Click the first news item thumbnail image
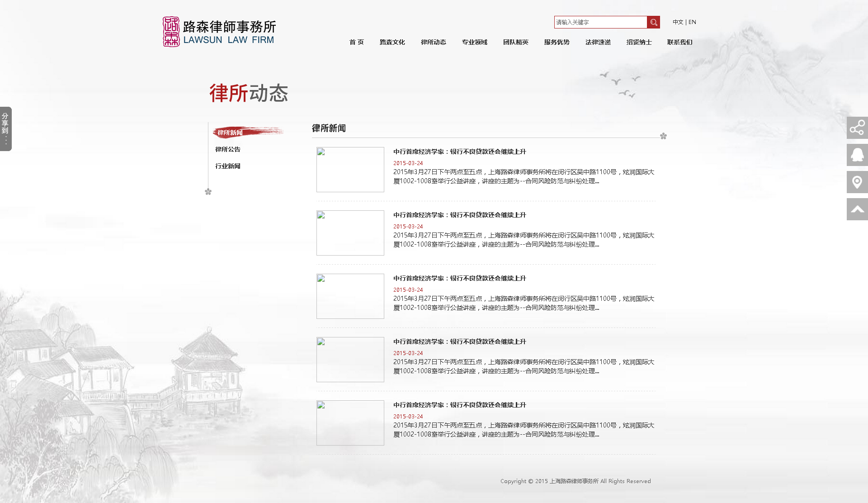This screenshot has width=868, height=503. coord(350,170)
